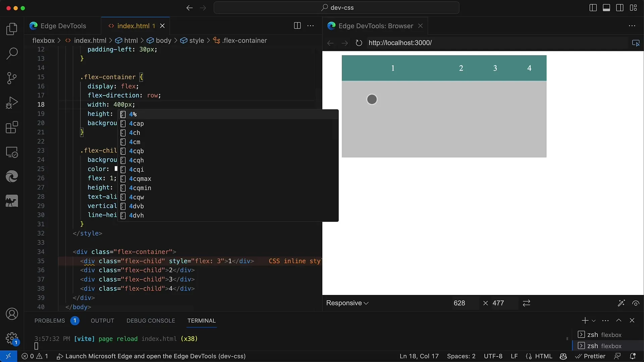
Task: Open Run and Debug view
Action: [x=12, y=103]
